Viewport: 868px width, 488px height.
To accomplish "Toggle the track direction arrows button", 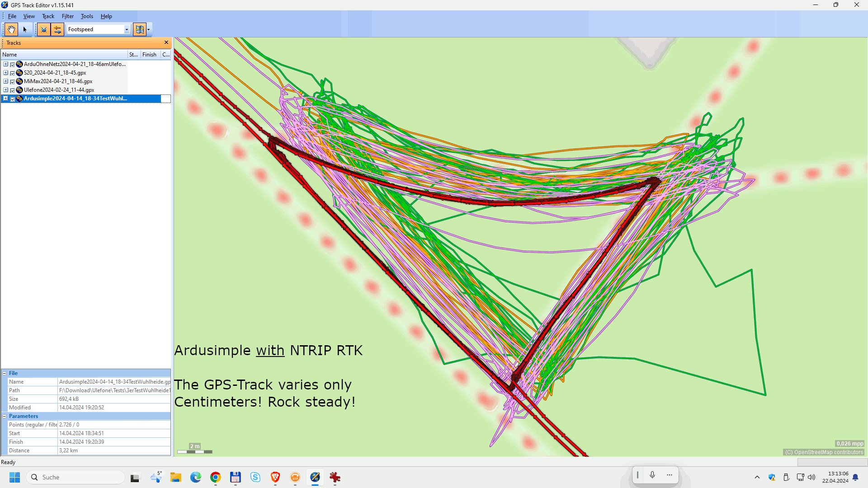I will pos(57,29).
